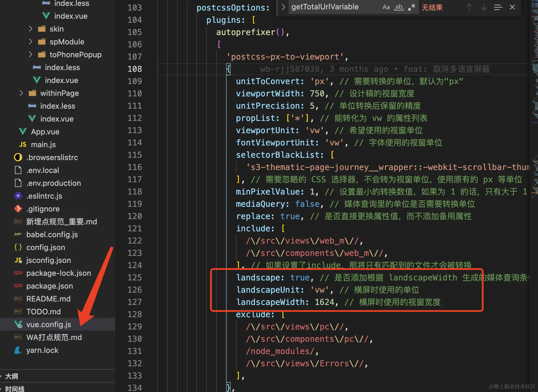Expand the 大纲 outline panel
This screenshot has height=392, width=538.
[12, 376]
